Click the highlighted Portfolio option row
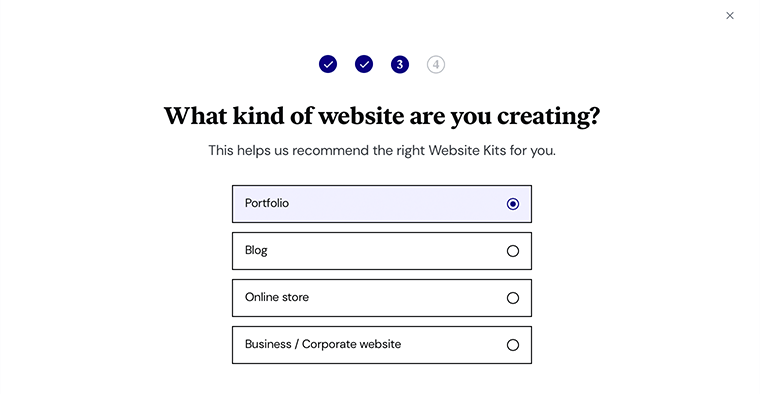The height and width of the screenshot is (394, 760). (382, 204)
